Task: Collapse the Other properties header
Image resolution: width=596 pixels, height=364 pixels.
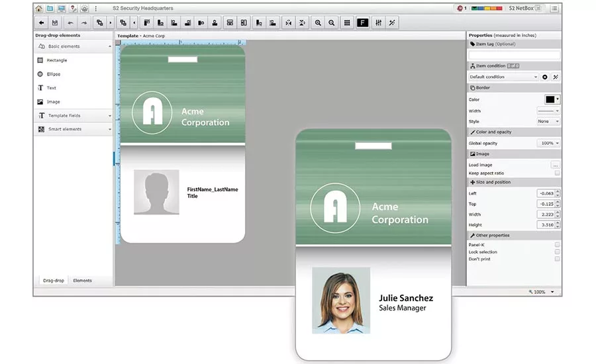Action: point(514,236)
